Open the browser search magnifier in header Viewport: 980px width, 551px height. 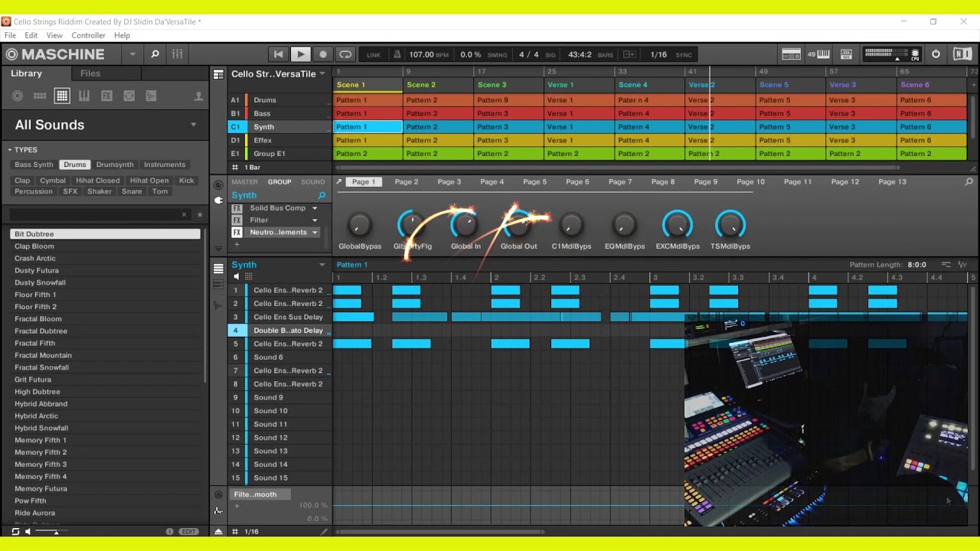[155, 54]
